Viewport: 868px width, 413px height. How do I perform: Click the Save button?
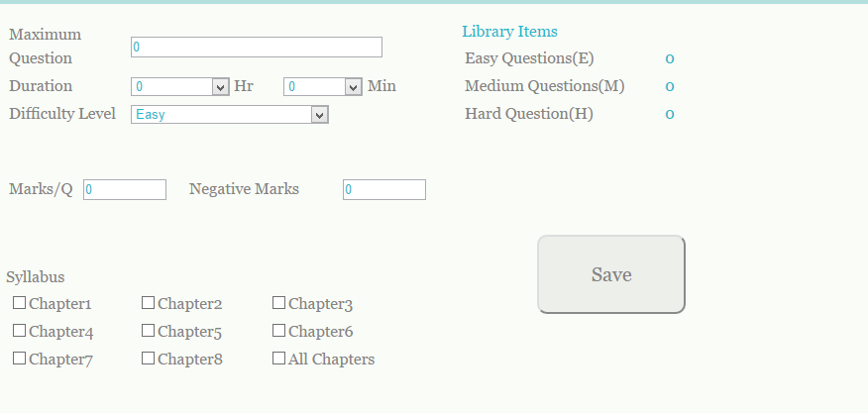tap(611, 274)
